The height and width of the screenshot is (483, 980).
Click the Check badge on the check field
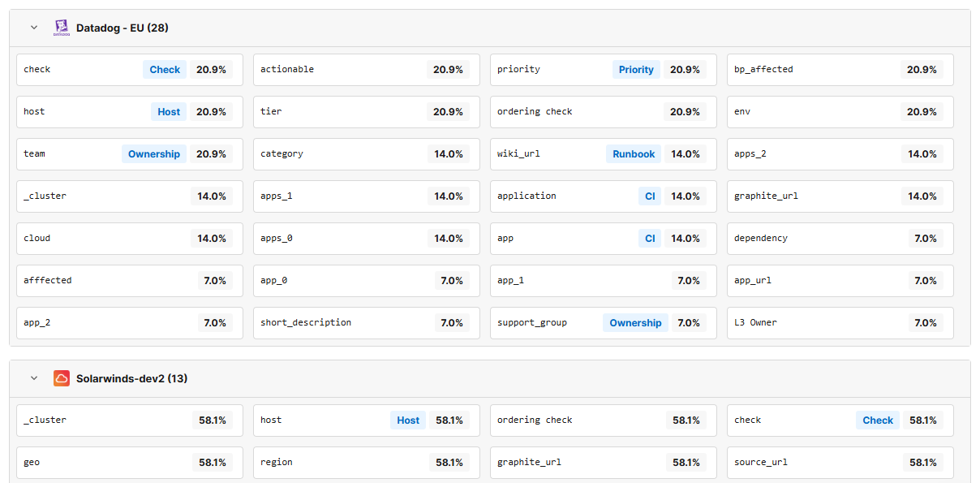point(165,69)
